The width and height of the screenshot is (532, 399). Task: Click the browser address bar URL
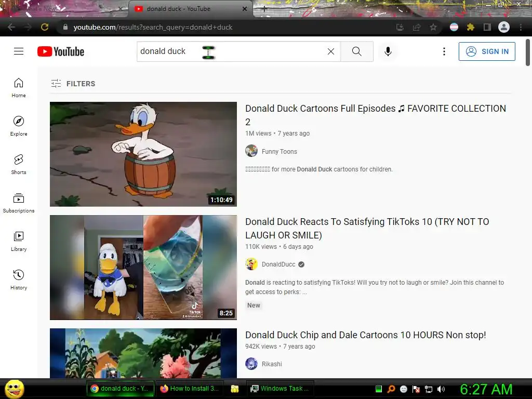coord(153,27)
